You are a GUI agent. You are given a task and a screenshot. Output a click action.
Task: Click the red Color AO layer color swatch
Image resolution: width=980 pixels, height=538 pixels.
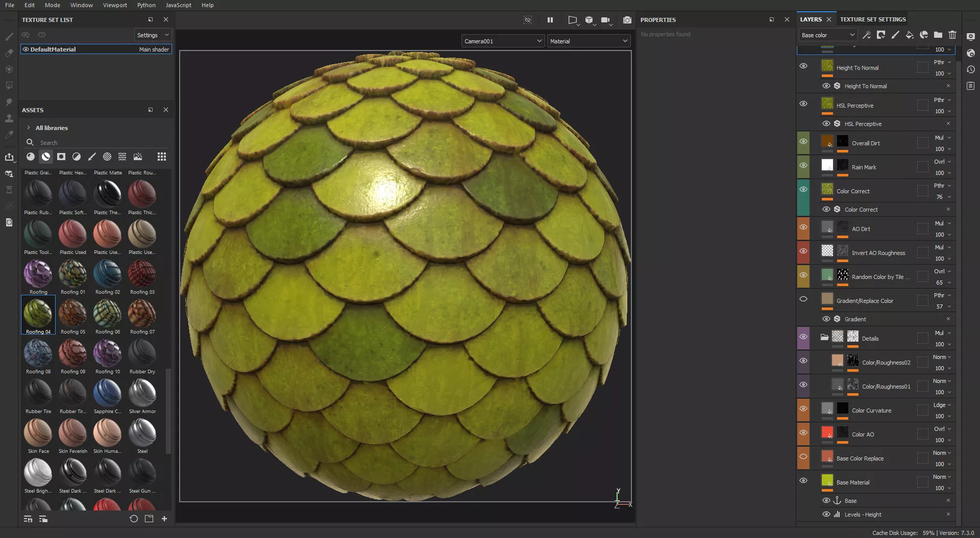coord(827,432)
